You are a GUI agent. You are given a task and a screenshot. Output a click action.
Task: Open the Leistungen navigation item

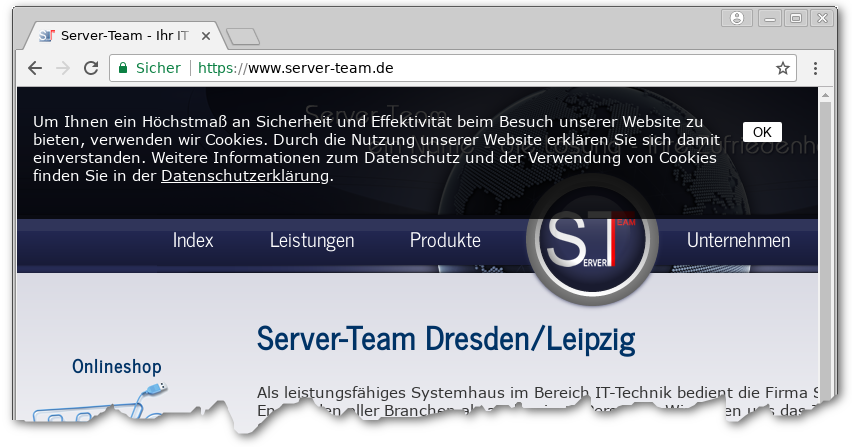312,240
